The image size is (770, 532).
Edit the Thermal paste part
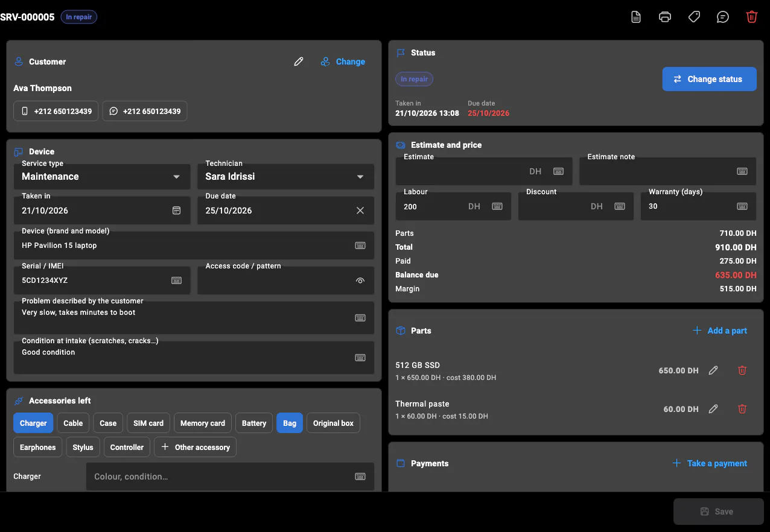tap(713, 409)
